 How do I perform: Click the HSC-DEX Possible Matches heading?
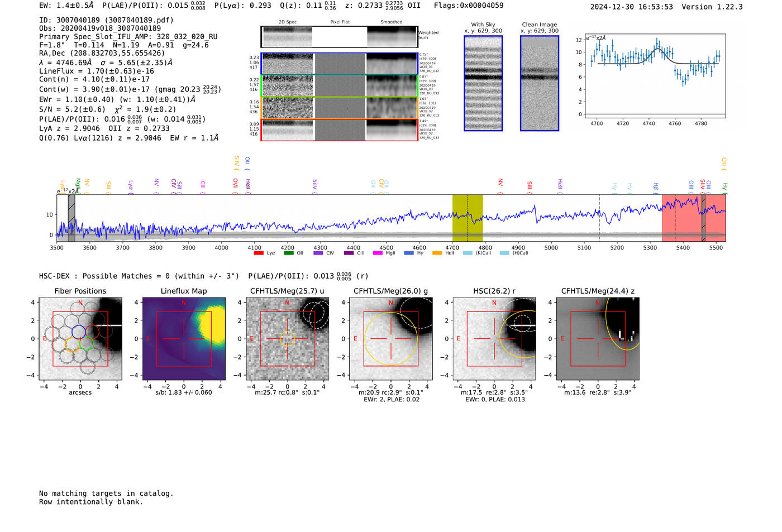click(x=139, y=276)
